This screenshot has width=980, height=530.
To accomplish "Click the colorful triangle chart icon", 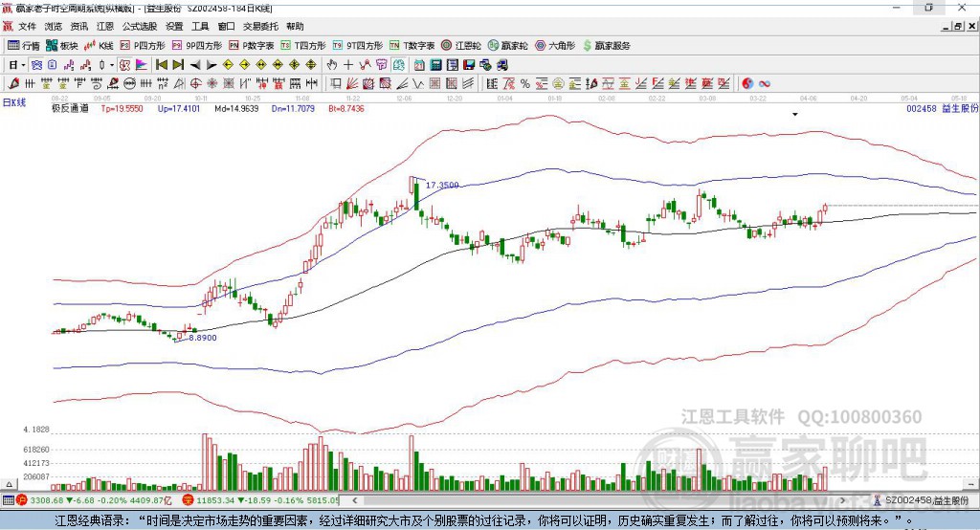I will (142, 65).
